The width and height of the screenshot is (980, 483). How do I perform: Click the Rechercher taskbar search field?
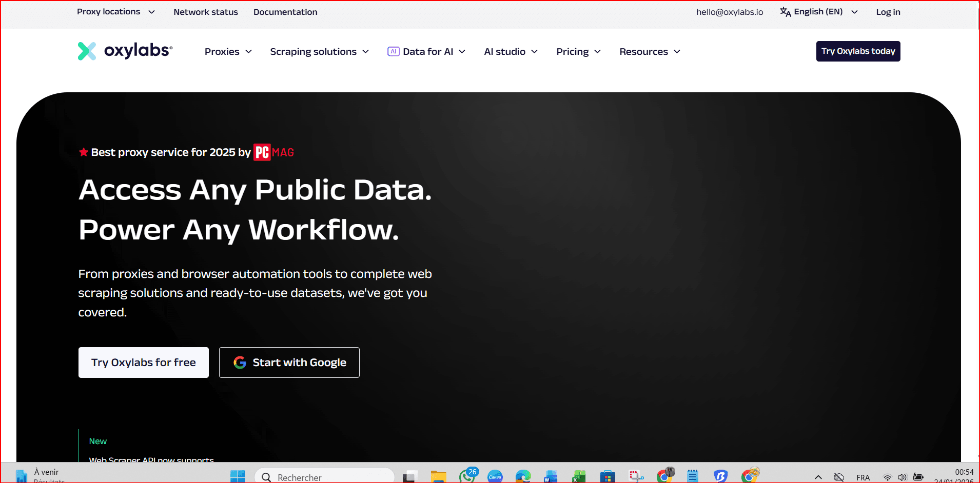325,477
